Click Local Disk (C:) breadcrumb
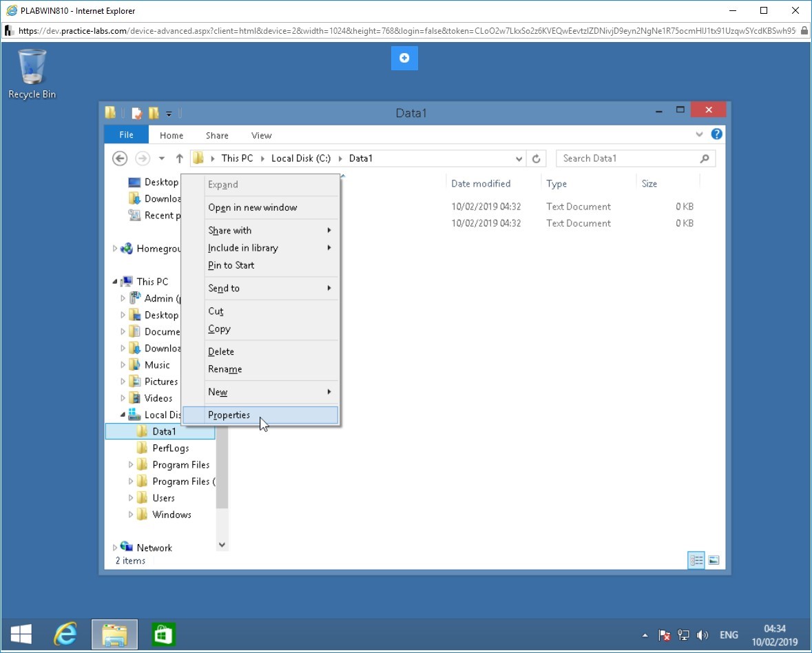 coord(301,158)
